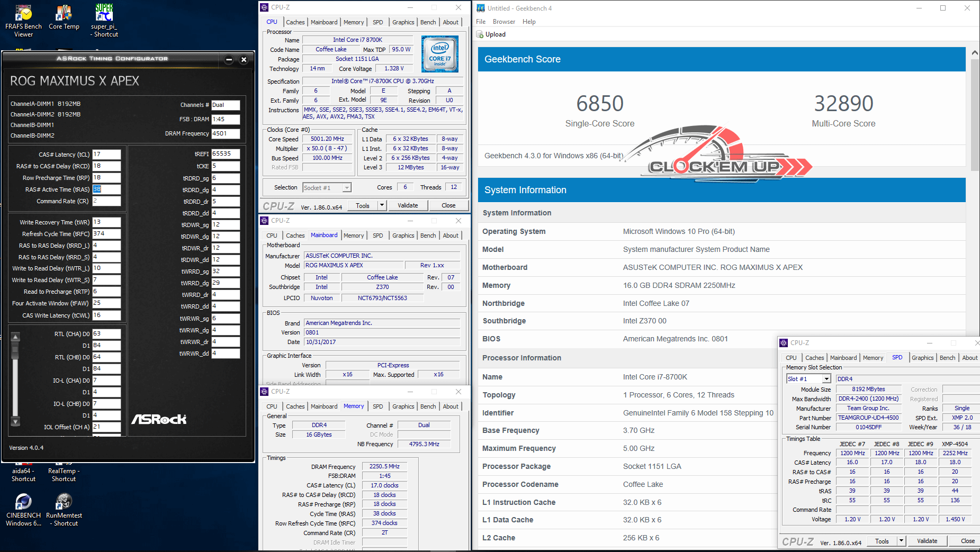The height and width of the screenshot is (552, 980).
Task: Open the Core Temp desktop icon
Action: pyautogui.click(x=64, y=14)
